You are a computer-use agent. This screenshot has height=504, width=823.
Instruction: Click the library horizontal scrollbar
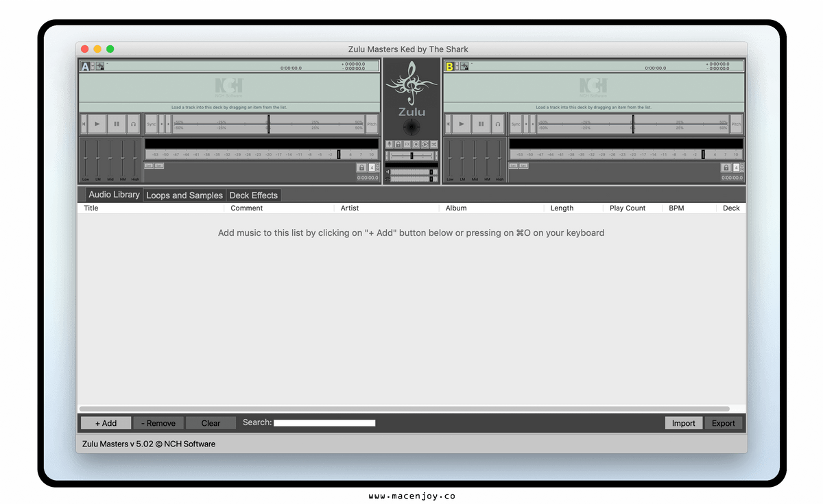coord(404,409)
